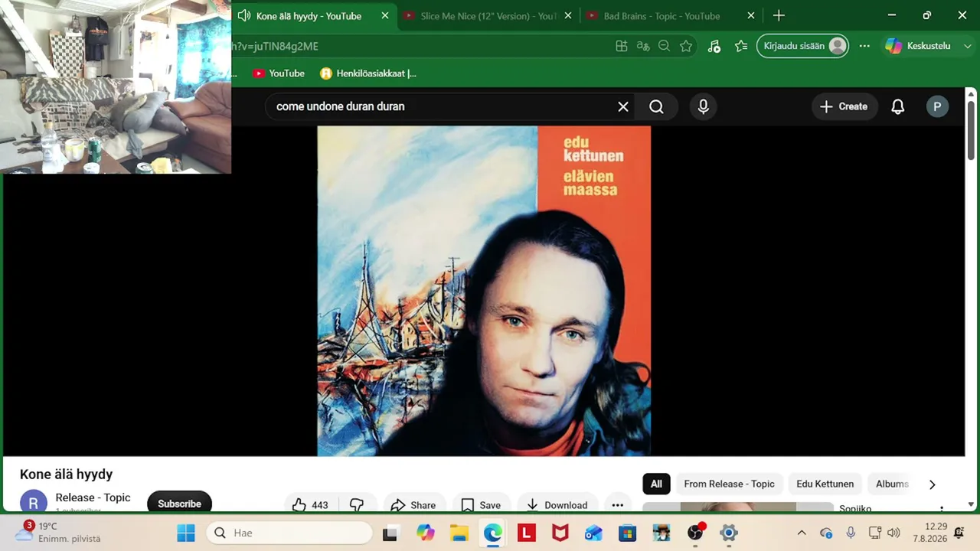
Task: Save the video to a playlist
Action: click(481, 504)
